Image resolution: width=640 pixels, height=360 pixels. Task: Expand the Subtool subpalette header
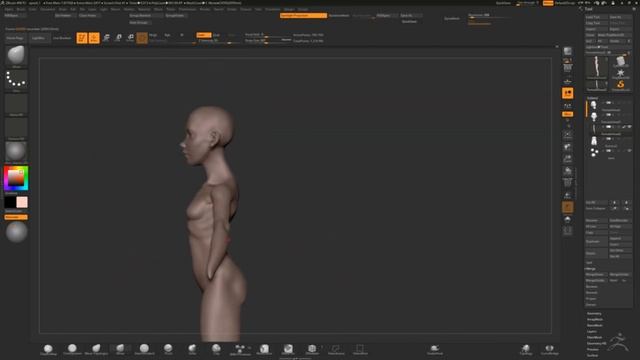(x=592, y=98)
